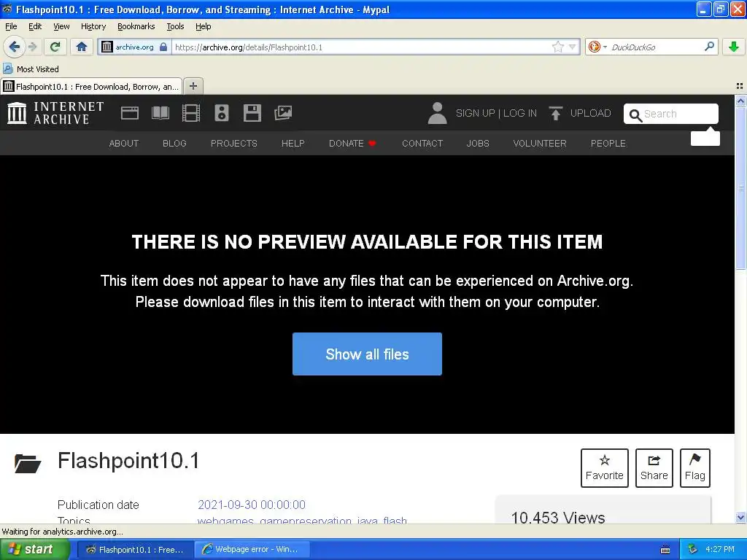Click the HELP nav link
Image resolution: width=747 pixels, height=560 pixels.
tap(293, 144)
